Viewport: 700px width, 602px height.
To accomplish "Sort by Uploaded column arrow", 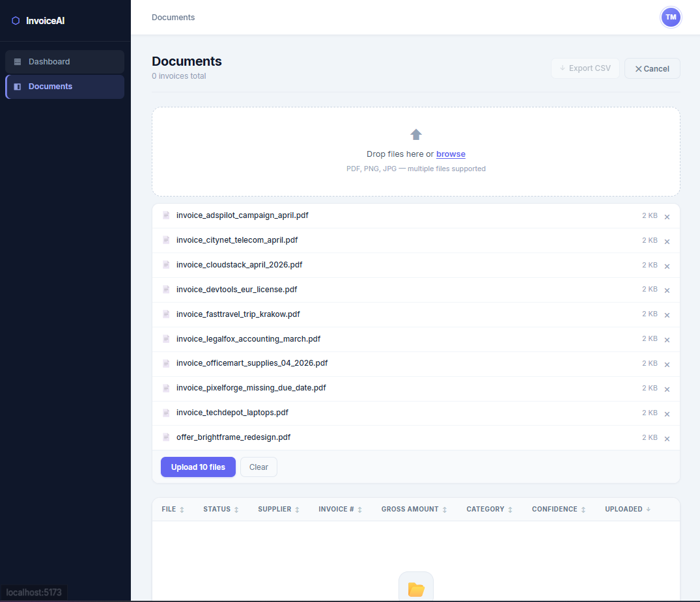I will click(648, 510).
